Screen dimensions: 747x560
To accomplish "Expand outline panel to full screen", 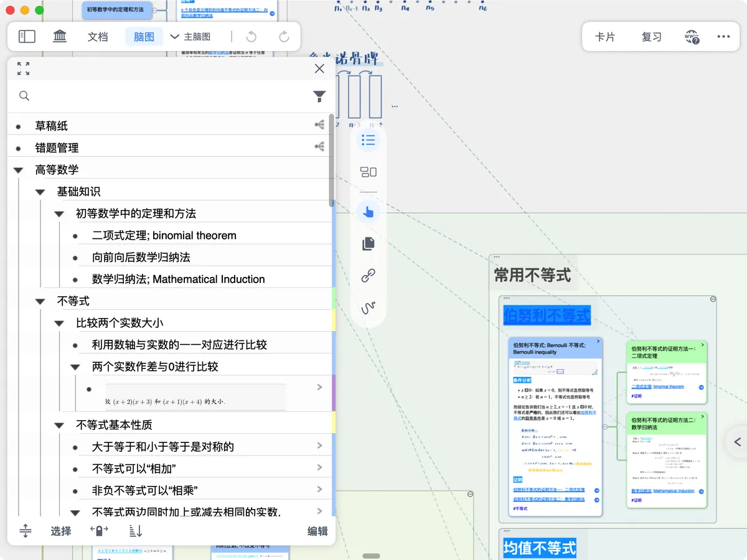I will point(24,68).
